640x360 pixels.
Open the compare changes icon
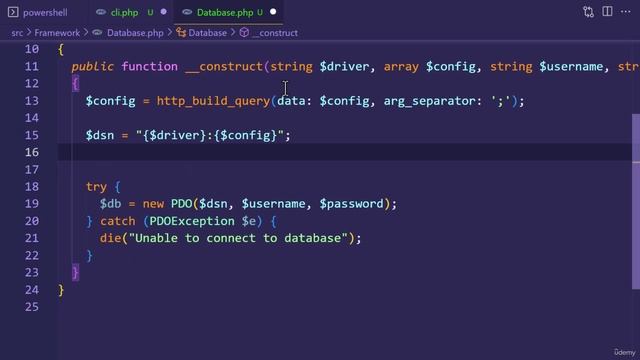click(x=588, y=12)
